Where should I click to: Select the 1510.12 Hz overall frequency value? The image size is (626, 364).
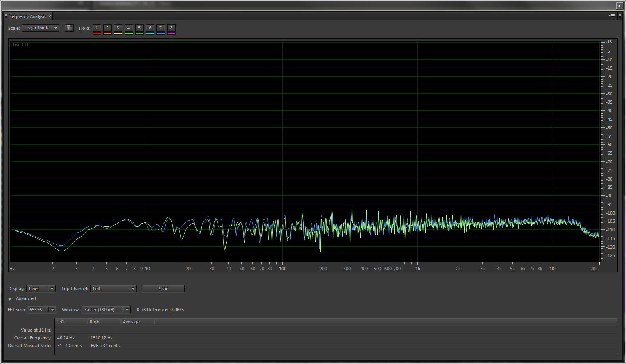pyautogui.click(x=102, y=338)
